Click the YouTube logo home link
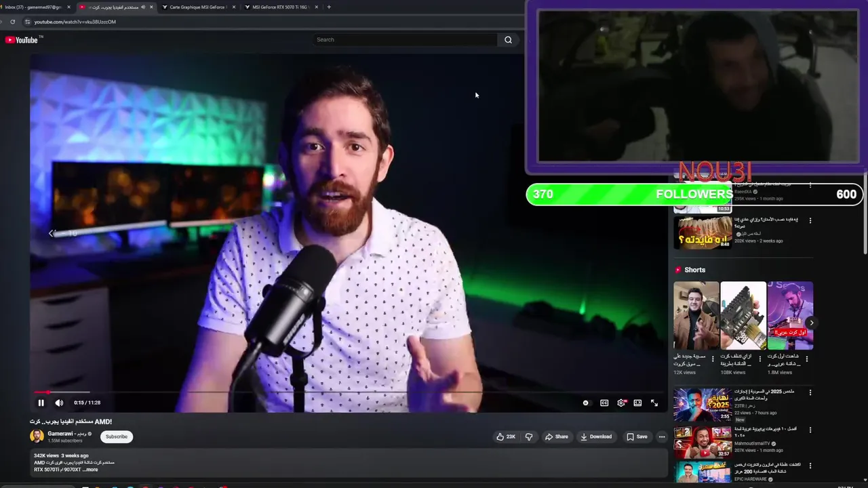868x488 pixels. click(x=21, y=40)
